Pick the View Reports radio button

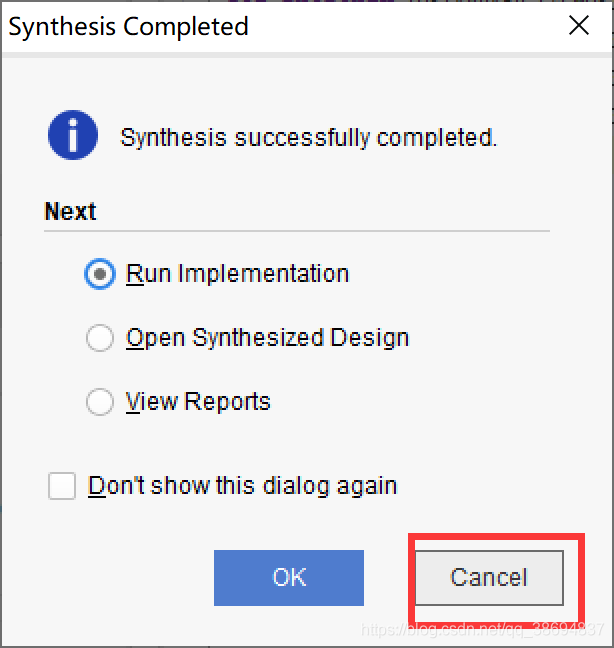coord(100,402)
